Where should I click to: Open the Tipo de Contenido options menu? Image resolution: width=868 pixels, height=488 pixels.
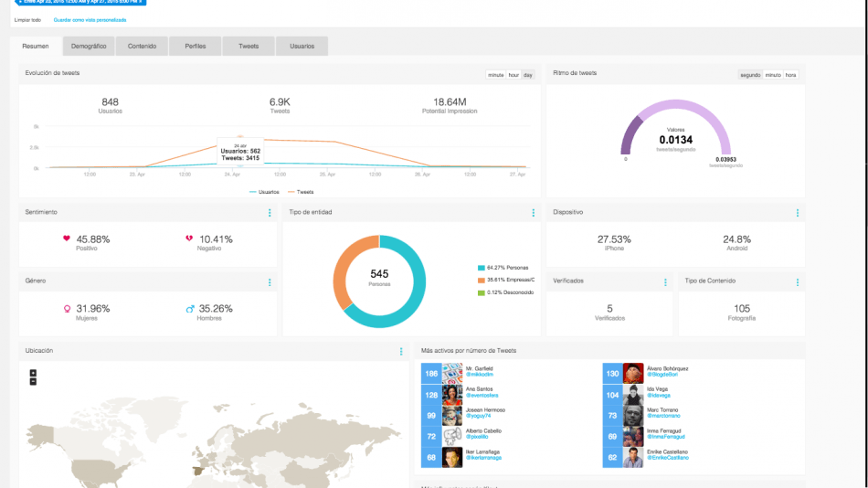point(797,282)
